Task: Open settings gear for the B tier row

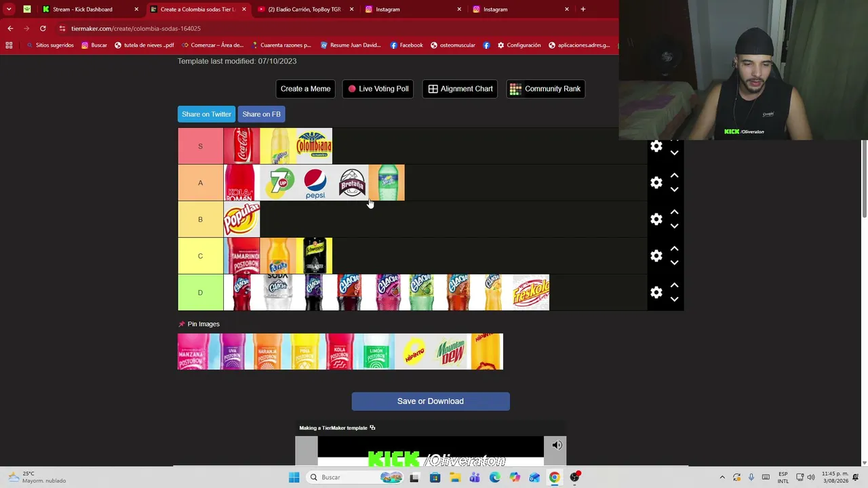Action: point(656,220)
